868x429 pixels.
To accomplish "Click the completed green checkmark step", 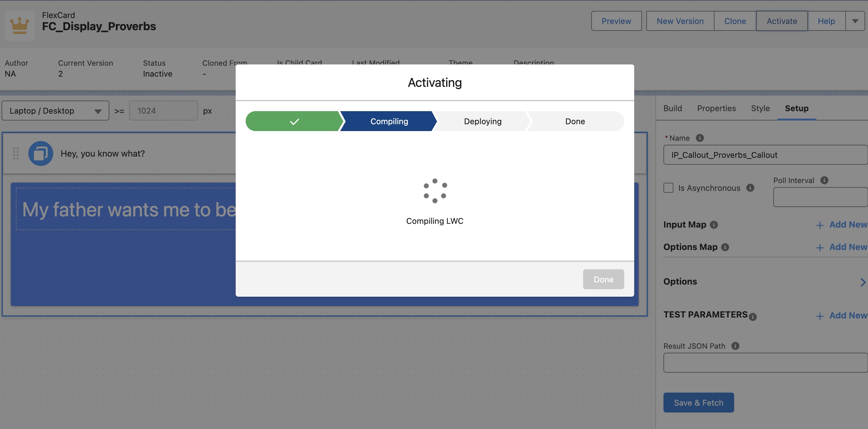I will (x=294, y=121).
